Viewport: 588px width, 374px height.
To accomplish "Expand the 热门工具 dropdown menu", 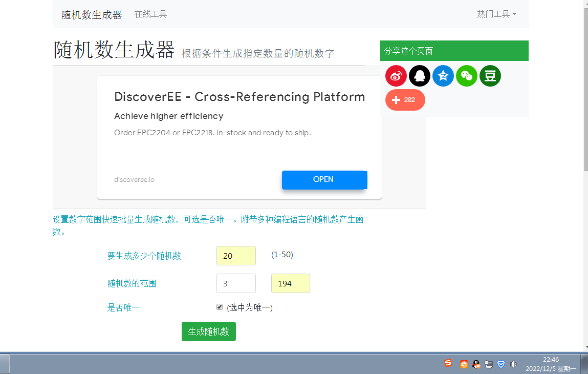I will coord(496,14).
